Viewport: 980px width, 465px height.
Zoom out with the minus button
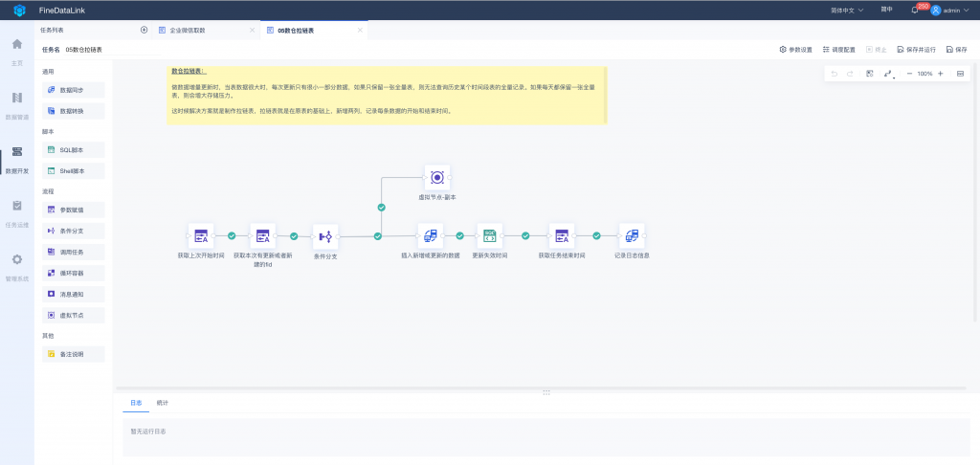click(x=909, y=74)
